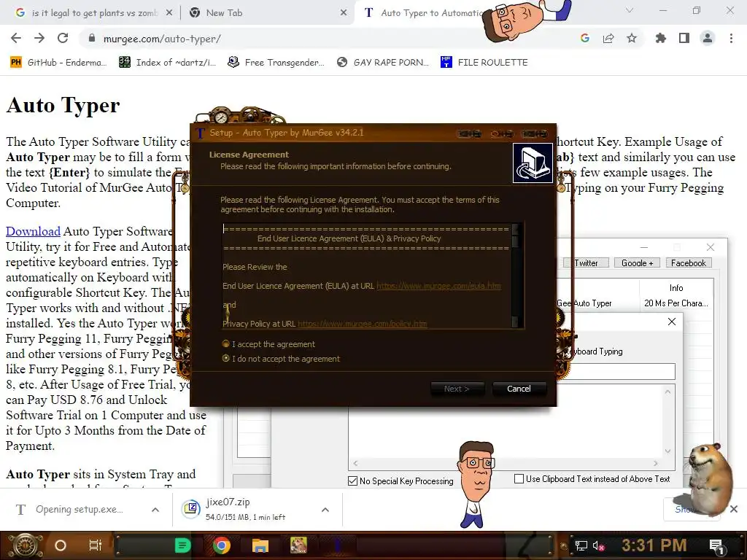
Task: Close the inner Auto Typer dialog X
Action: click(672, 322)
